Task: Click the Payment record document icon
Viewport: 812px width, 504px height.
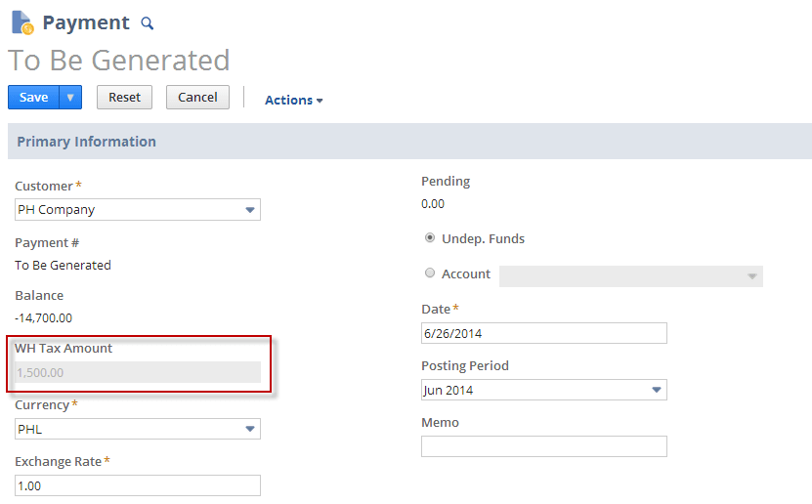Action: (x=22, y=22)
